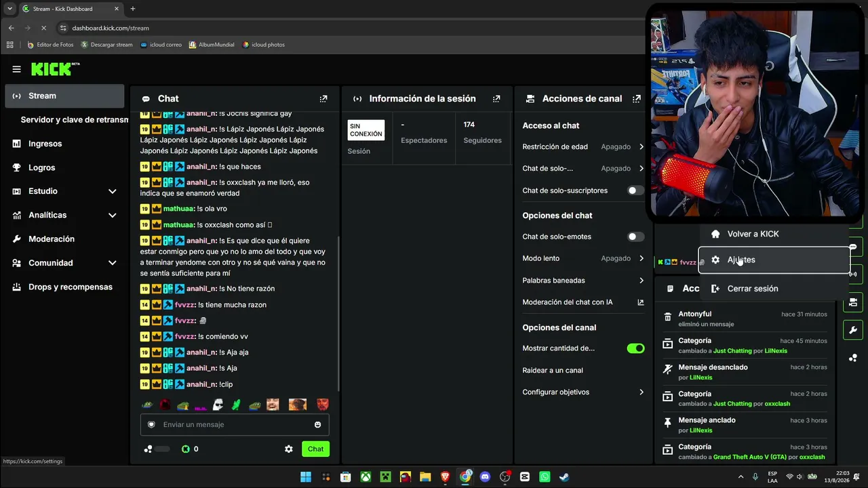Click Just Chatting in the 45-minutes-ago Categoría entry
This screenshot has width=868, height=488.
732,350
